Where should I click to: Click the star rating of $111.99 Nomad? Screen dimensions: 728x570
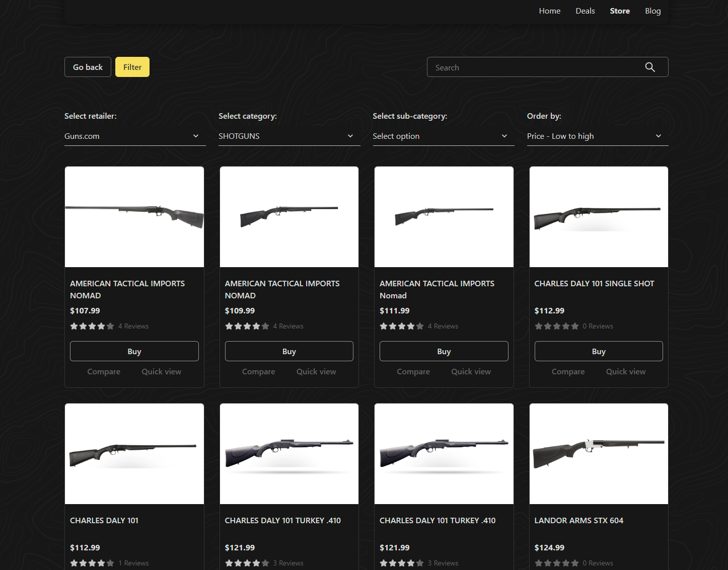click(402, 327)
